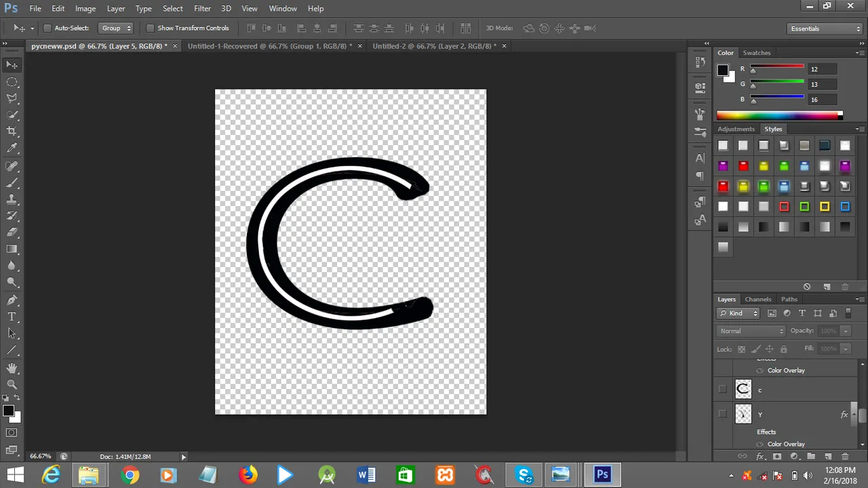Select the Gradient tool
The image size is (868, 488).
(x=12, y=249)
